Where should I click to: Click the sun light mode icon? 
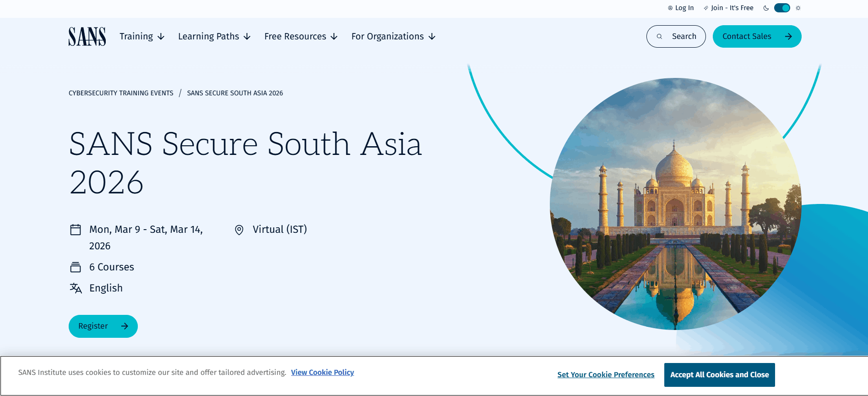(798, 8)
